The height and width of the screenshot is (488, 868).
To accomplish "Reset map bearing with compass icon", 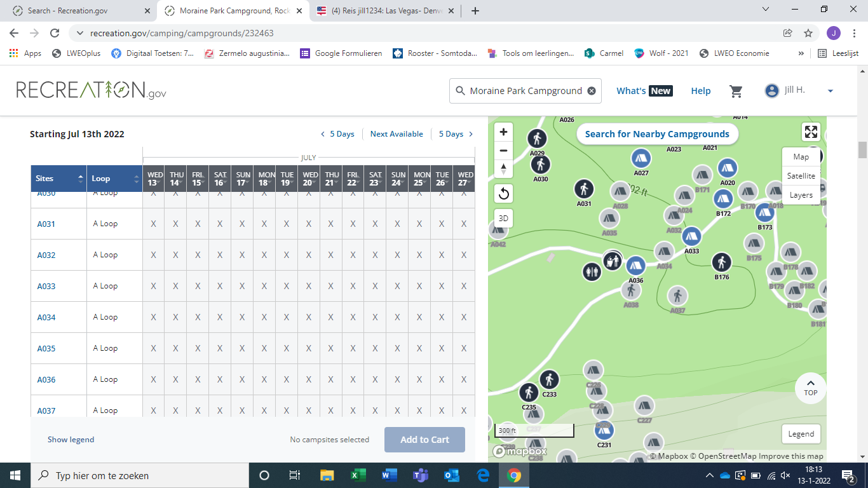I will tap(503, 169).
